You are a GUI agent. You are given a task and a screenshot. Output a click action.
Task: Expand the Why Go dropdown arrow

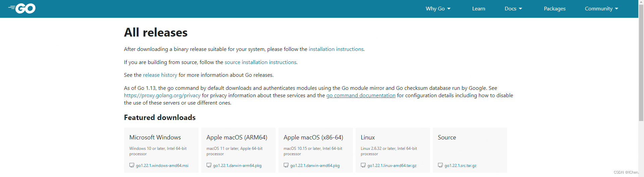449,9
